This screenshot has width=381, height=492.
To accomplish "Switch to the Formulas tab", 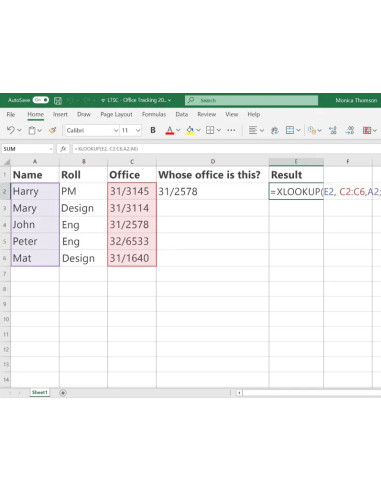I will point(154,114).
